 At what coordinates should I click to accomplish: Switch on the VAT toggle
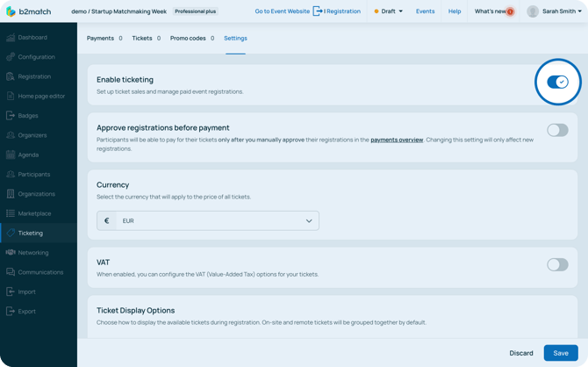(x=557, y=264)
